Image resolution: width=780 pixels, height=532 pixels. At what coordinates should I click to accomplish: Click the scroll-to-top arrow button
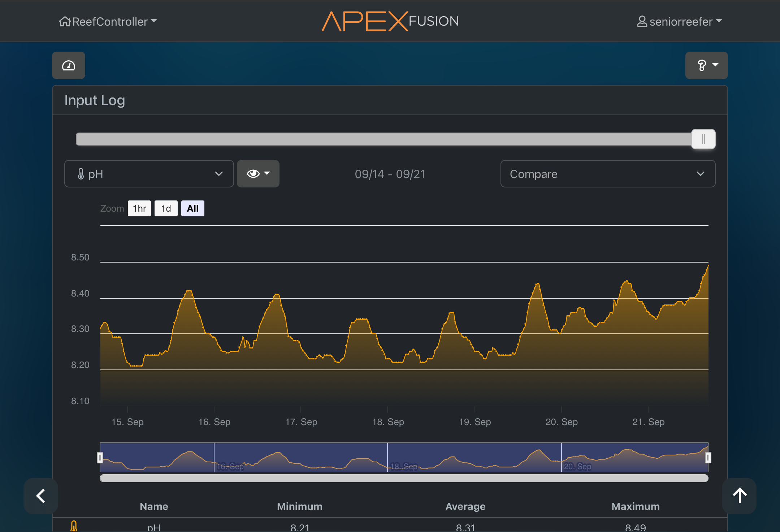point(739,496)
